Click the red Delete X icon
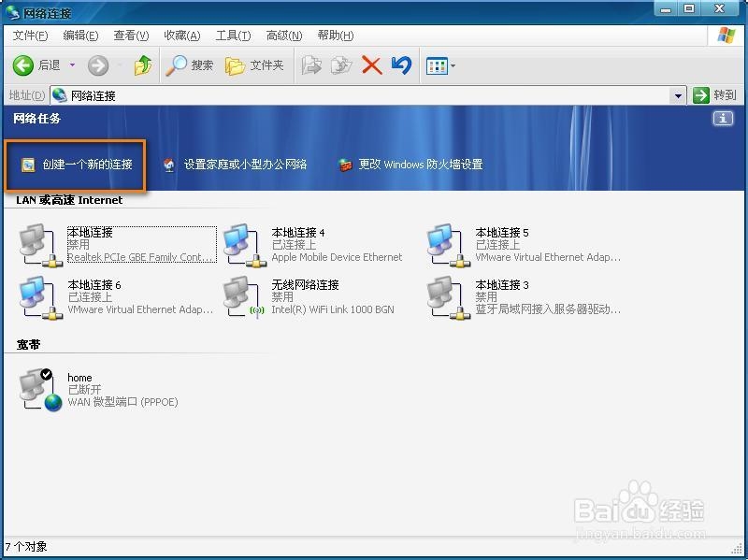Screen dimensions: 748x560 click(371, 65)
